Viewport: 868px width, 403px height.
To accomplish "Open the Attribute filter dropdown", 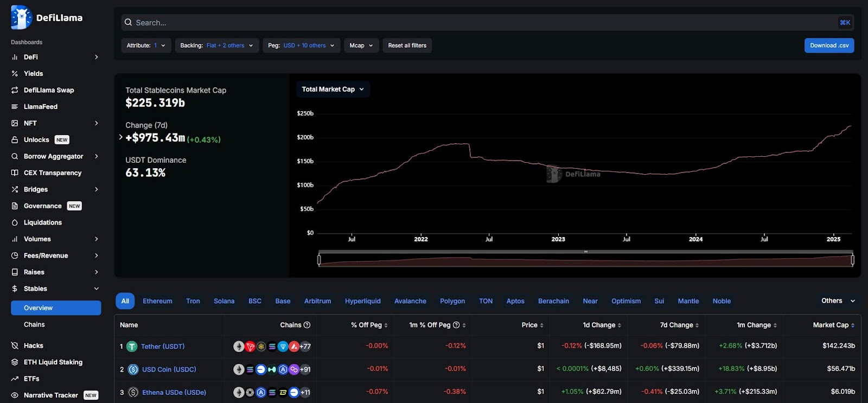I will 146,46.
